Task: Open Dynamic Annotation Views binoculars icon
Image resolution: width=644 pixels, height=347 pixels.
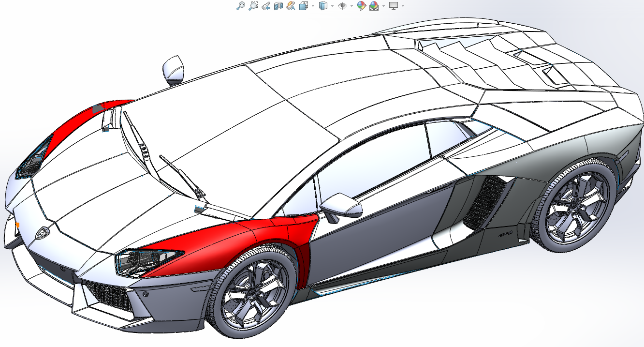Action: coord(291,6)
